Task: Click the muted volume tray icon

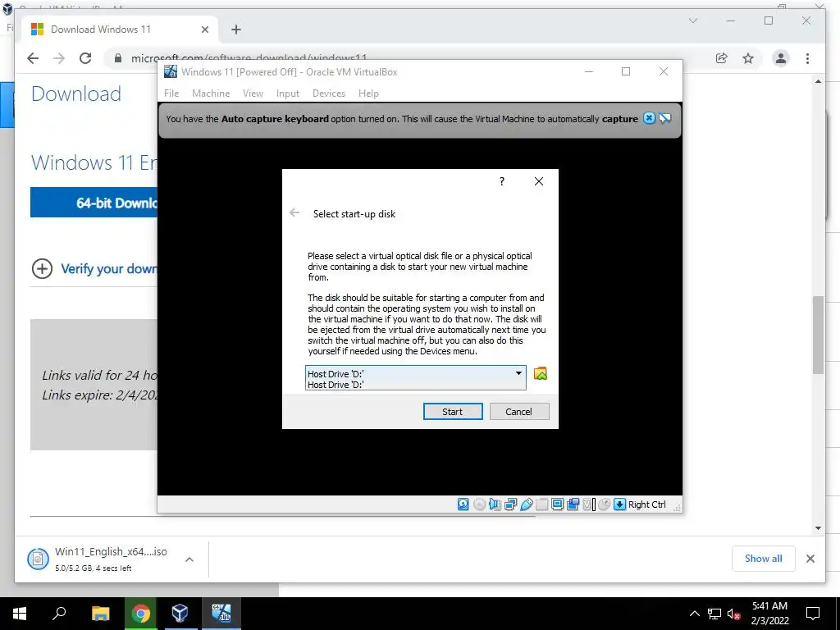Action: pyautogui.click(x=733, y=614)
